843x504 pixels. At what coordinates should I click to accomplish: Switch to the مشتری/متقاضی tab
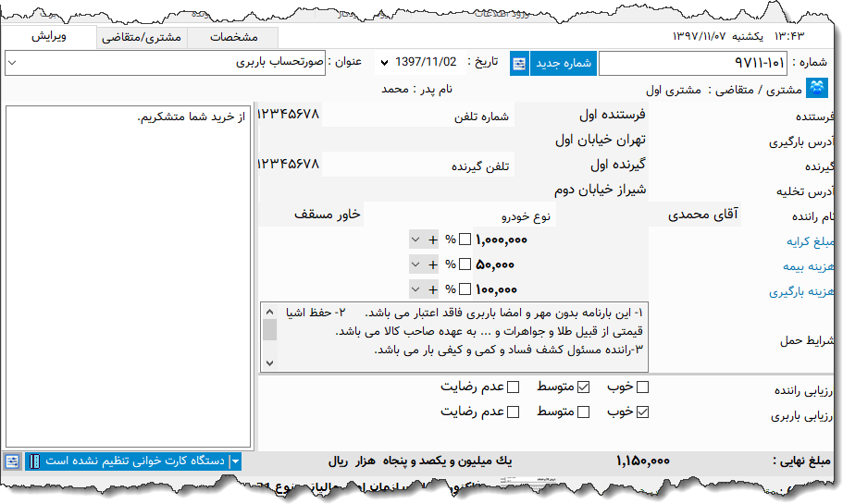click(142, 37)
